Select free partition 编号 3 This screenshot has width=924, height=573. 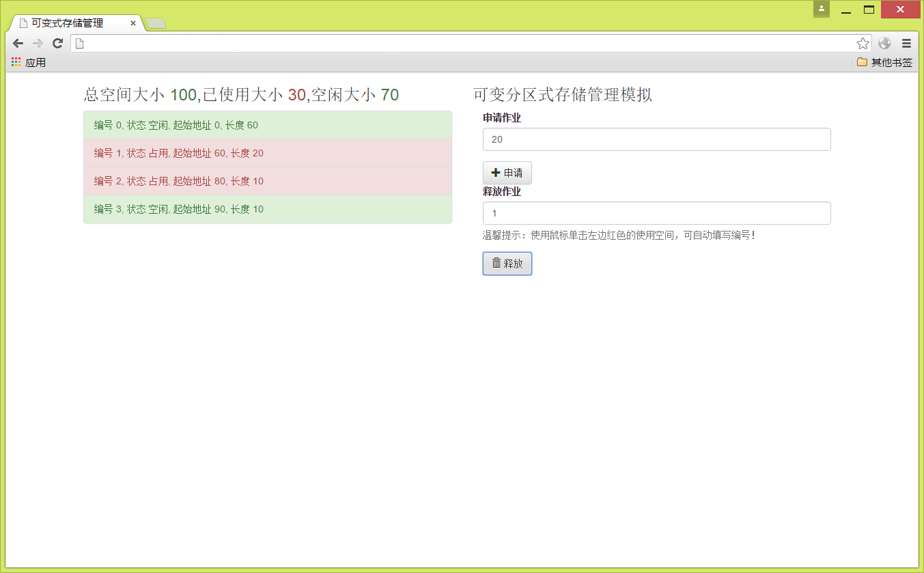tap(268, 209)
